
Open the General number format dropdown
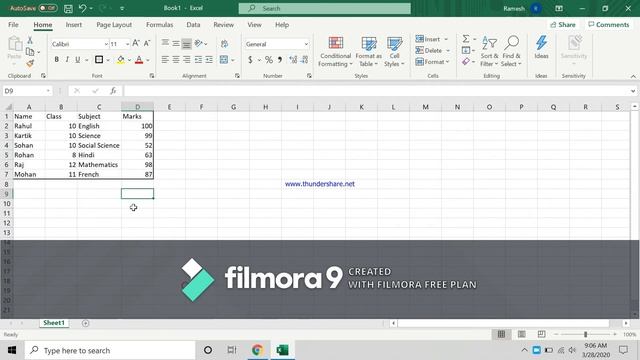[306, 44]
